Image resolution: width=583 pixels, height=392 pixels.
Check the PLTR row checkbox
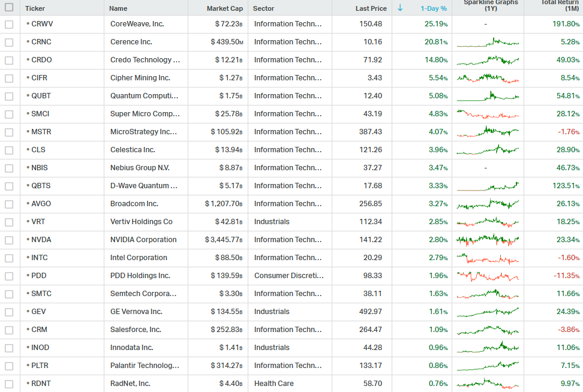(9, 366)
